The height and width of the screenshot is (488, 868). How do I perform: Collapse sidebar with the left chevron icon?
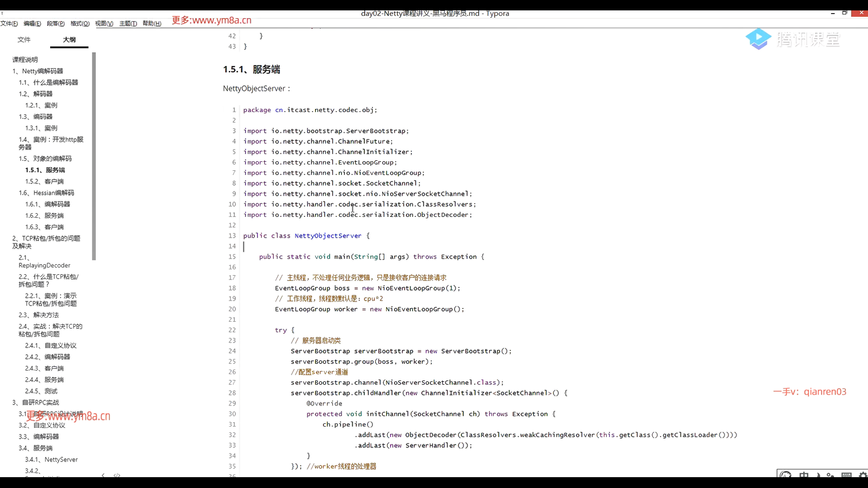coord(103,475)
